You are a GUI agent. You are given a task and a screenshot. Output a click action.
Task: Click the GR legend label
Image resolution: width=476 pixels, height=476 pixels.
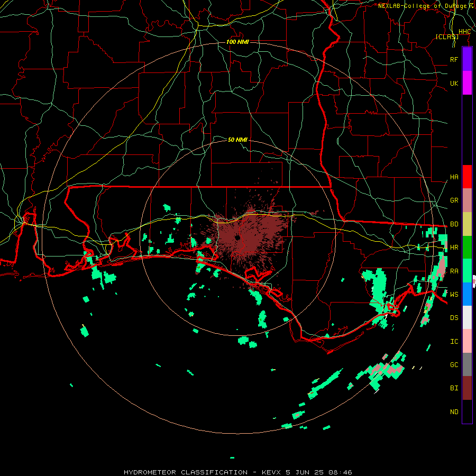tap(454, 200)
